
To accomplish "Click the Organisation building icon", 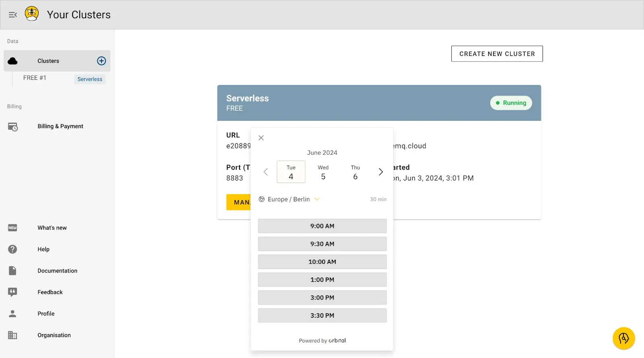I will 12,335.
